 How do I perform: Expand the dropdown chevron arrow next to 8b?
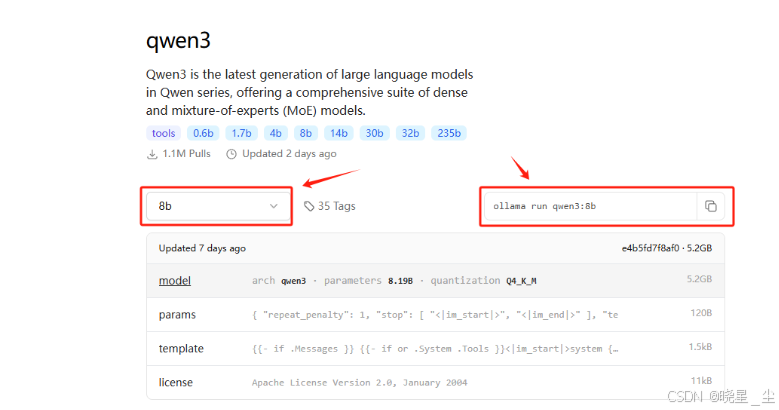[x=273, y=206]
